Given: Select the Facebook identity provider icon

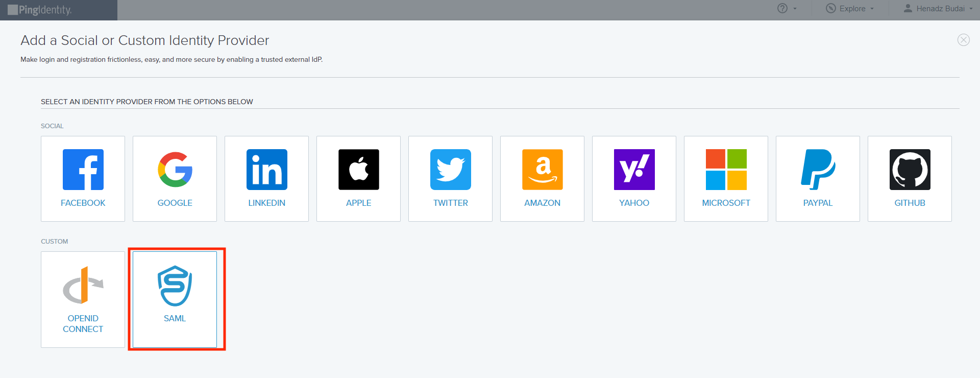Looking at the screenshot, I should [83, 170].
